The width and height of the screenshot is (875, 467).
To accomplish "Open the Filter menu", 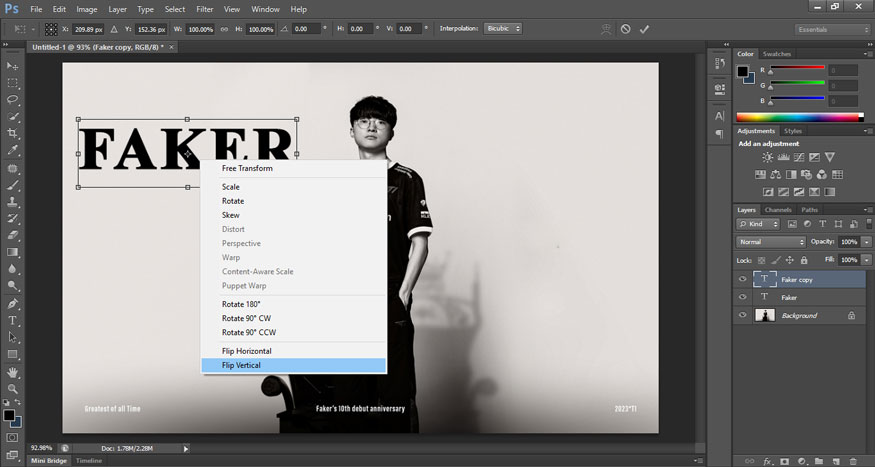I will click(205, 9).
